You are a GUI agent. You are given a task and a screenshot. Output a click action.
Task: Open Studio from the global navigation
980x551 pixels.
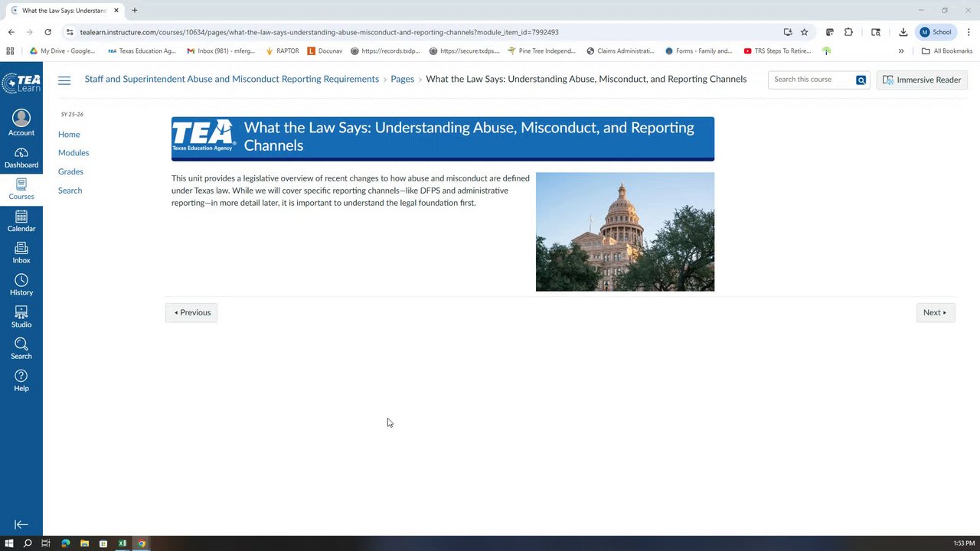pos(21,318)
